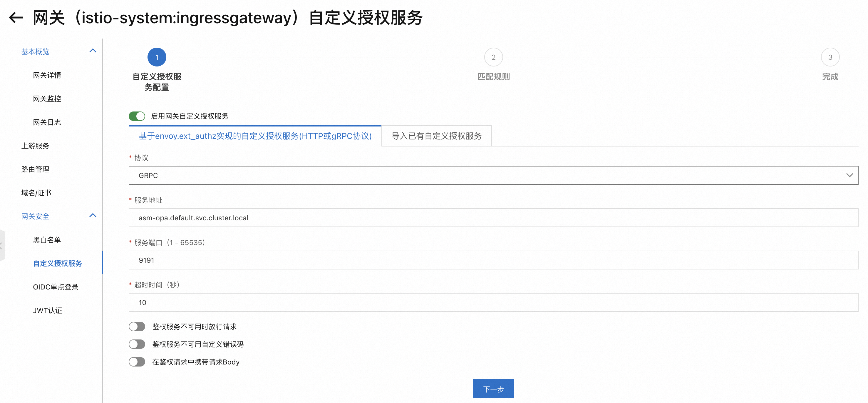868x403 pixels.
Task: Open the 协议 GRPC dropdown
Action: [493, 175]
